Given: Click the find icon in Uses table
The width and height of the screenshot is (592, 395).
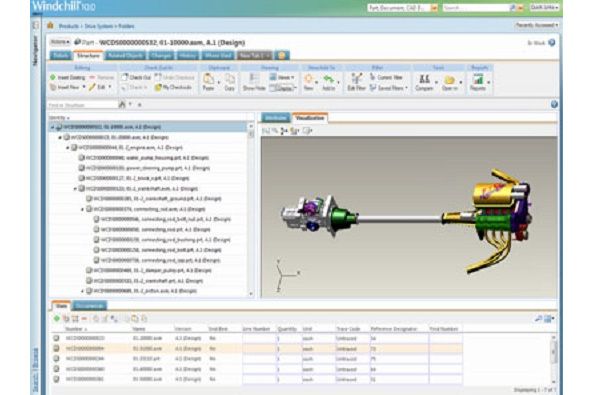Looking at the screenshot, I should (x=538, y=319).
